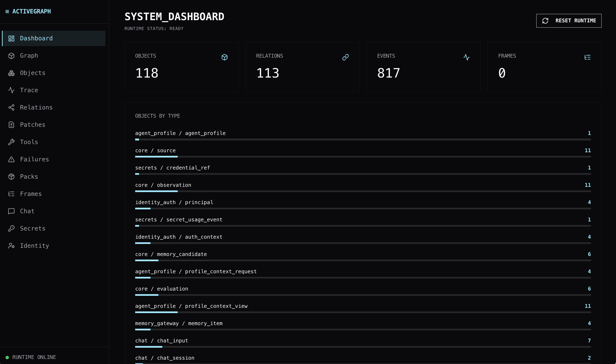
Task: Click 'secrets / secret_usage_event' row label
Action: [179, 220]
